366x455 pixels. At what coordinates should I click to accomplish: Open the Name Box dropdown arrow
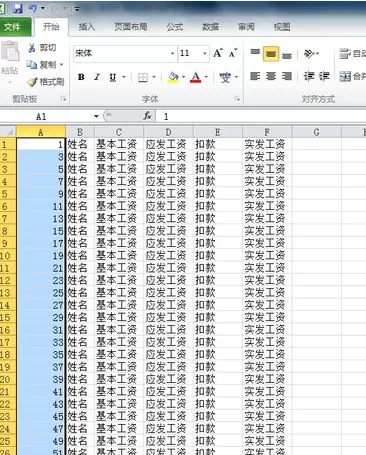96,116
